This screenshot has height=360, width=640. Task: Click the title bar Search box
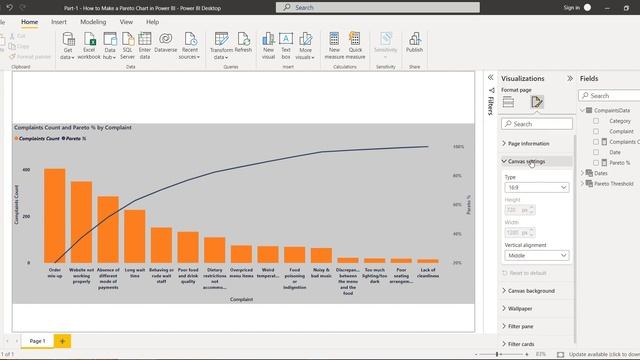click(x=378, y=7)
